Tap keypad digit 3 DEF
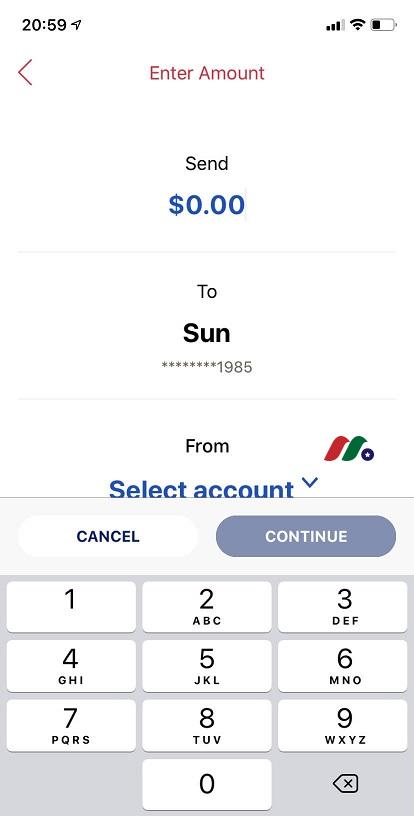414x816 pixels. 343,607
